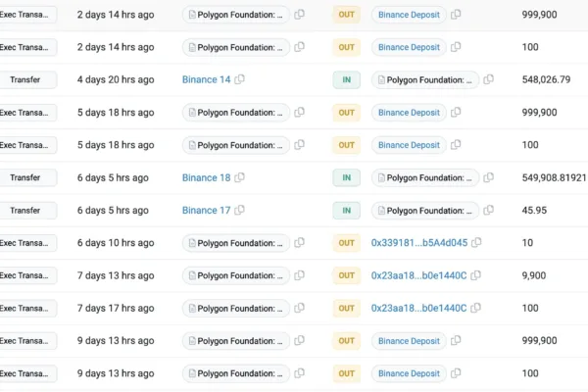The height and width of the screenshot is (392, 588).
Task: Open Binance Deposit link in 9 days 999,900 row
Action: click(409, 341)
